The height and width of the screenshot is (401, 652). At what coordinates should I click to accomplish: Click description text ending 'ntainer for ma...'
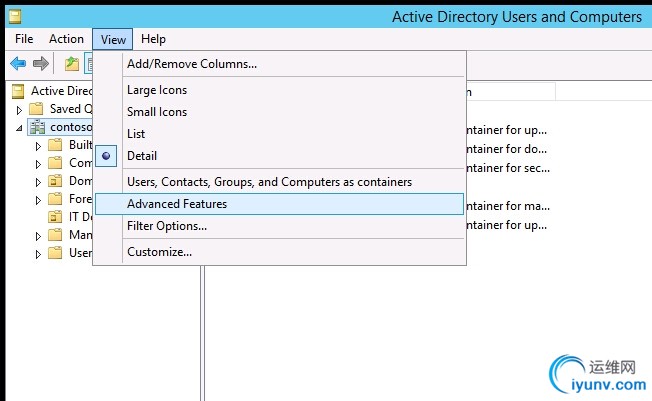508,206
